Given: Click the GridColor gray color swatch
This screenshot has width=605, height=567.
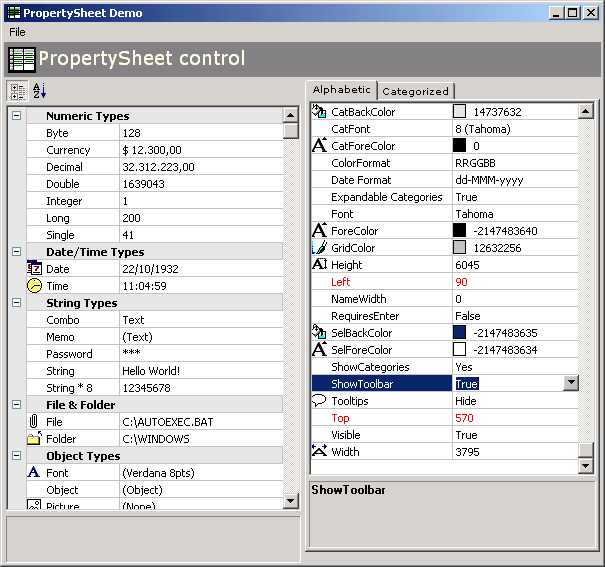Looking at the screenshot, I should click(459, 248).
